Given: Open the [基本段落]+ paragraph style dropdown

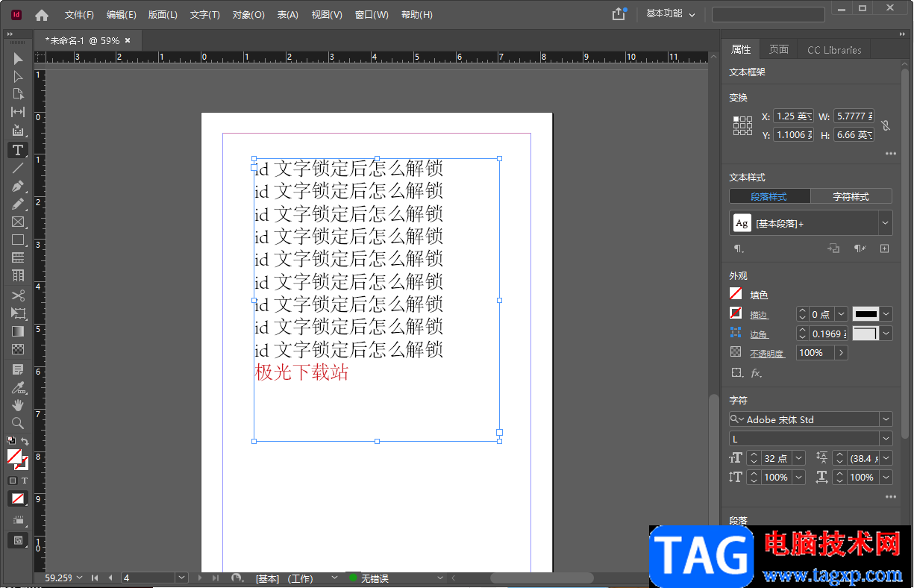Looking at the screenshot, I should 885,223.
